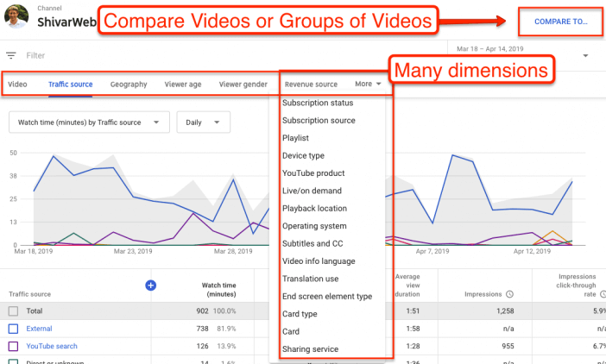The image size is (606, 364).
Task: Sort by Average view duration header
Action: click(407, 286)
